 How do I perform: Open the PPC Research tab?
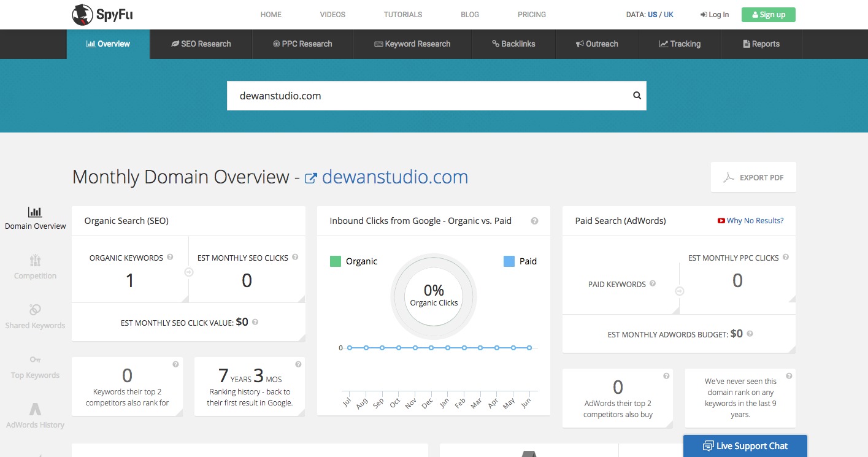coord(302,44)
